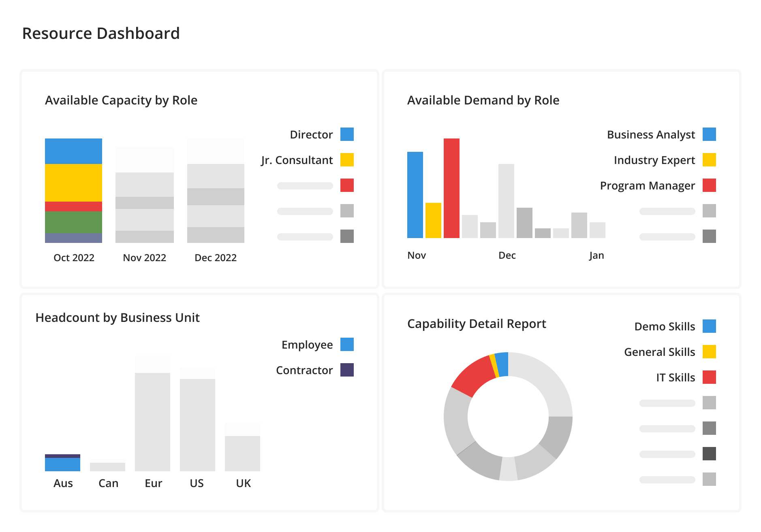Select the Business Analyst legend marker

click(709, 134)
